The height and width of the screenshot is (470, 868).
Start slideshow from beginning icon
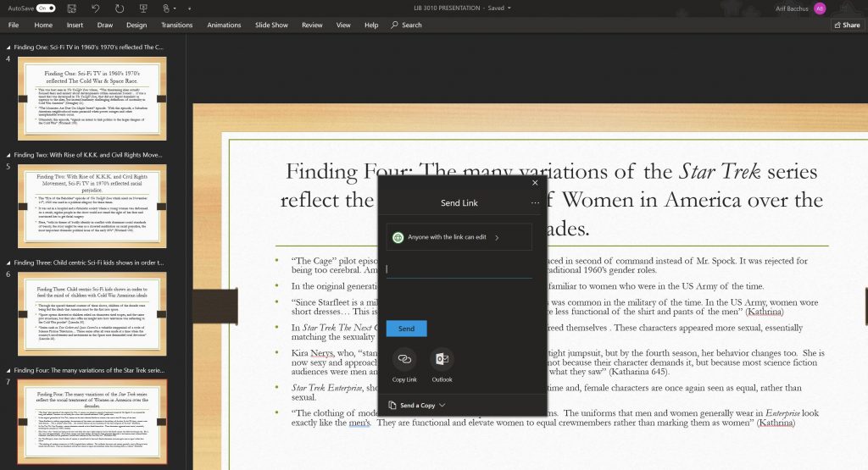[x=142, y=8]
